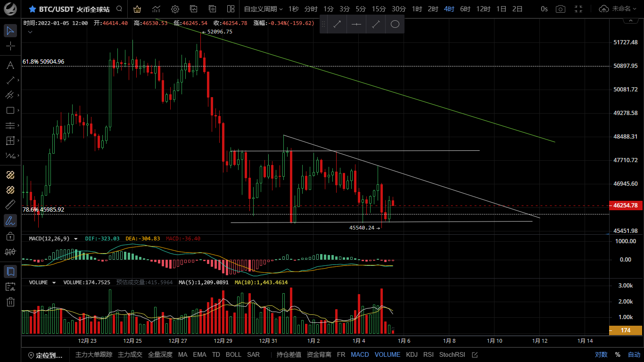Select the text annotation tool

[x=10, y=65]
